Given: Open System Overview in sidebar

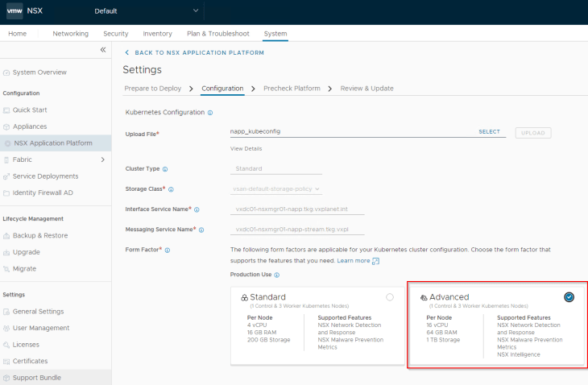Looking at the screenshot, I should point(39,72).
